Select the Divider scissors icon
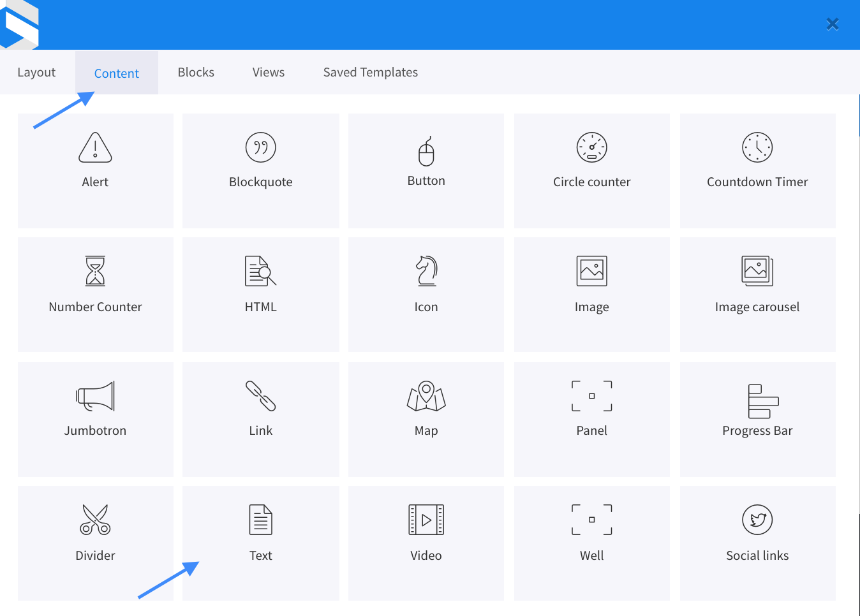The height and width of the screenshot is (616, 860). 95,520
